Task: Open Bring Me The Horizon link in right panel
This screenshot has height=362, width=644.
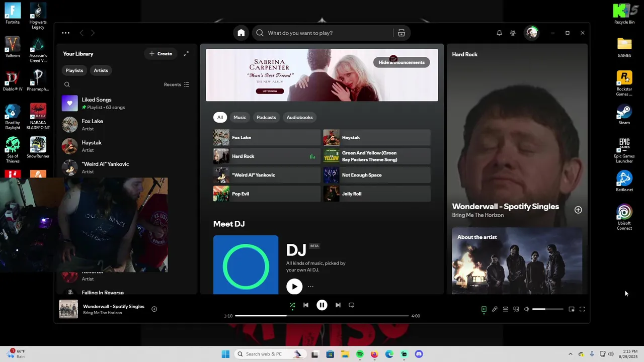Action: pos(478,215)
